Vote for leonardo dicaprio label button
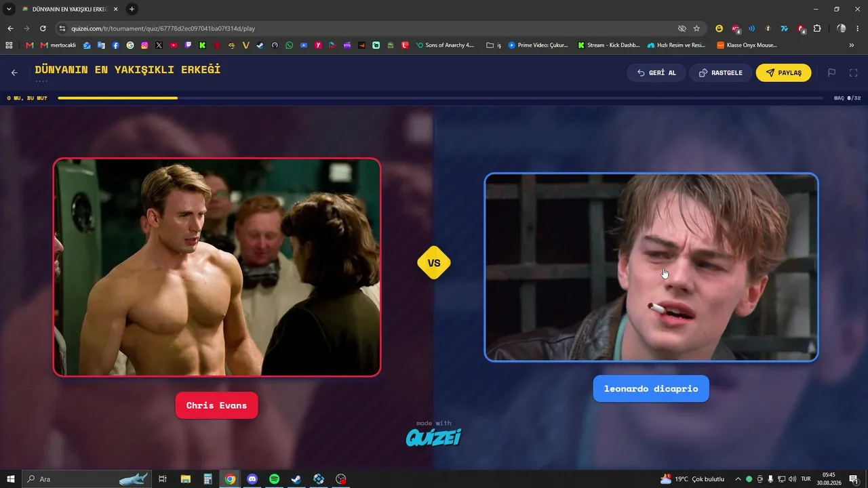The image size is (868, 488). pyautogui.click(x=651, y=388)
